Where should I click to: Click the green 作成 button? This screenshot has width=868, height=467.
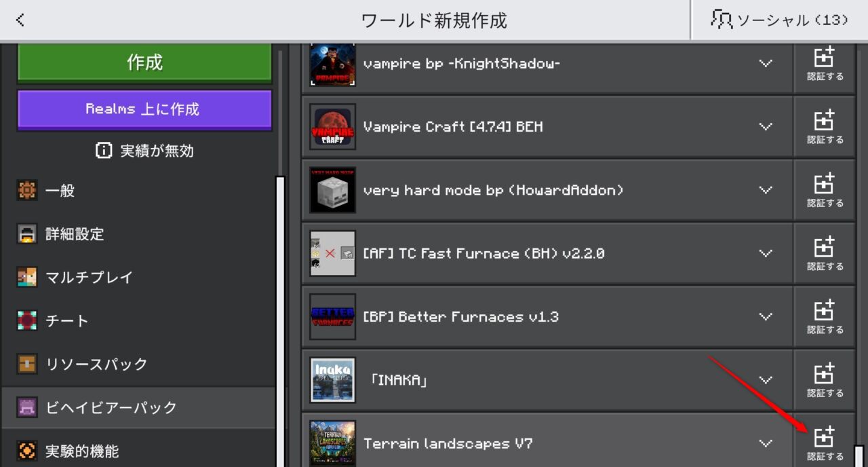tap(144, 63)
